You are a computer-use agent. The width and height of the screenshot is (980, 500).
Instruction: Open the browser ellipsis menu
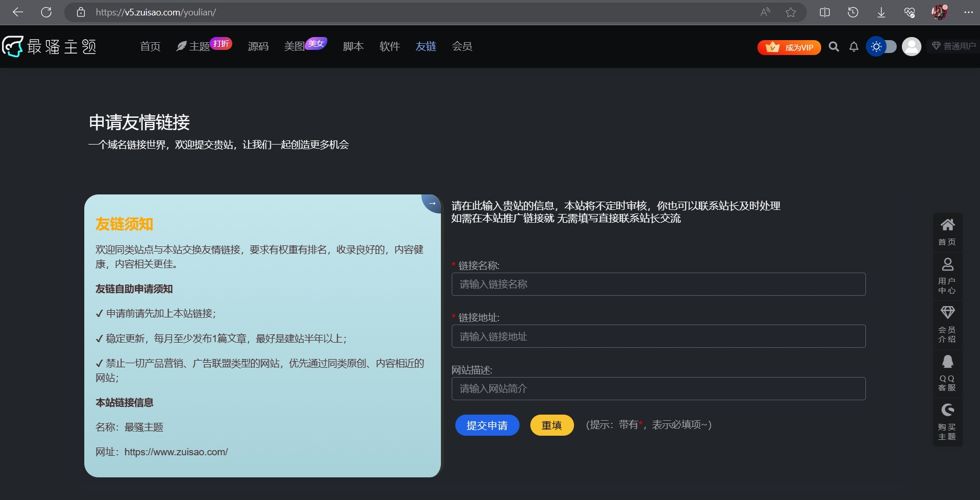click(969, 12)
